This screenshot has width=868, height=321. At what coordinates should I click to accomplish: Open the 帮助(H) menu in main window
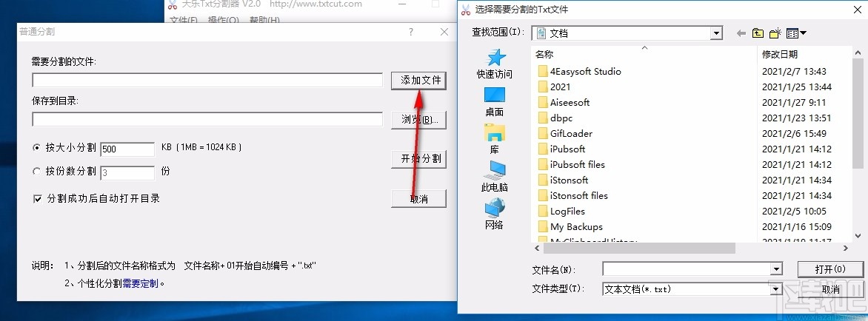264,20
